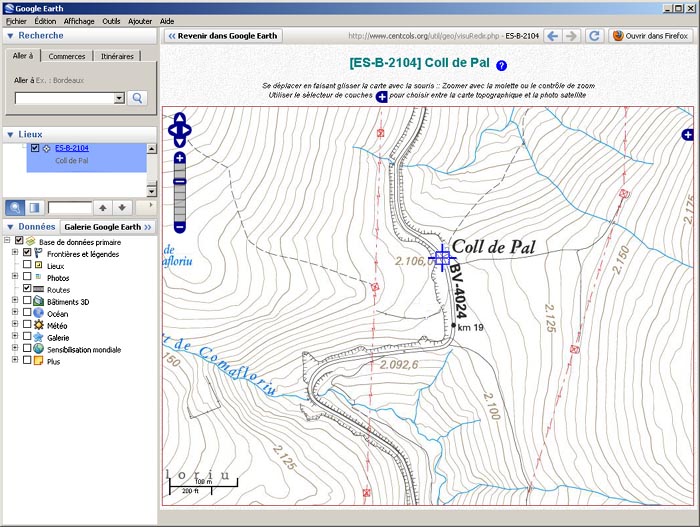Viewport: 700px width, 527px height.
Task: Open the Édition menu
Action: pyautogui.click(x=45, y=21)
